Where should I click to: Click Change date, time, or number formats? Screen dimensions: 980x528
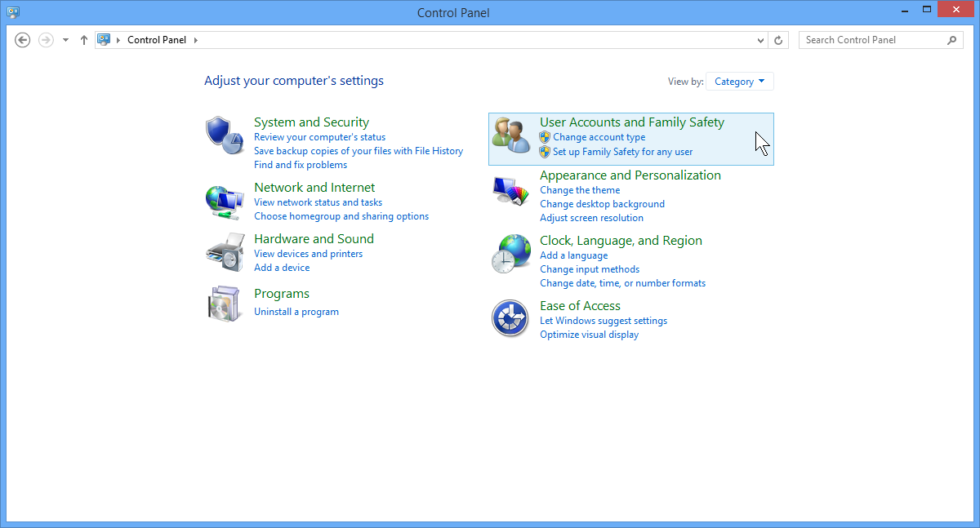pyautogui.click(x=622, y=283)
